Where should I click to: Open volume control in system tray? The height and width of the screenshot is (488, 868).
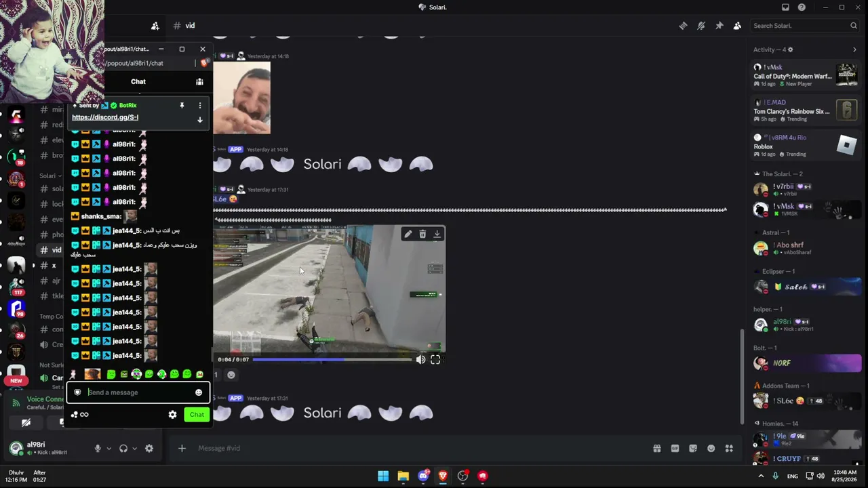click(x=821, y=476)
